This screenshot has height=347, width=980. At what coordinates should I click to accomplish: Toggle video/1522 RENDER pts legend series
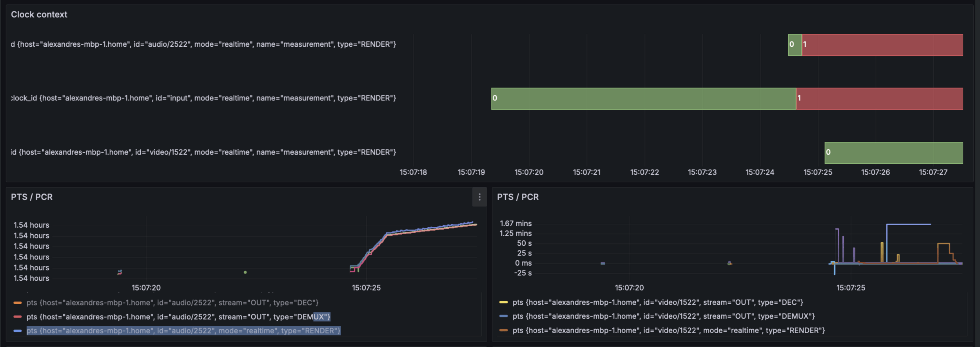click(669, 331)
